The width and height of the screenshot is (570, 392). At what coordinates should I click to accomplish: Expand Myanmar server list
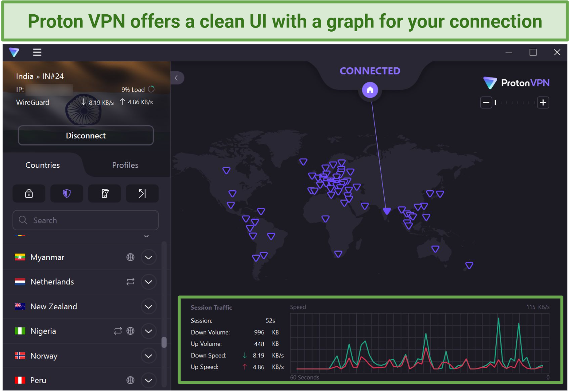149,258
